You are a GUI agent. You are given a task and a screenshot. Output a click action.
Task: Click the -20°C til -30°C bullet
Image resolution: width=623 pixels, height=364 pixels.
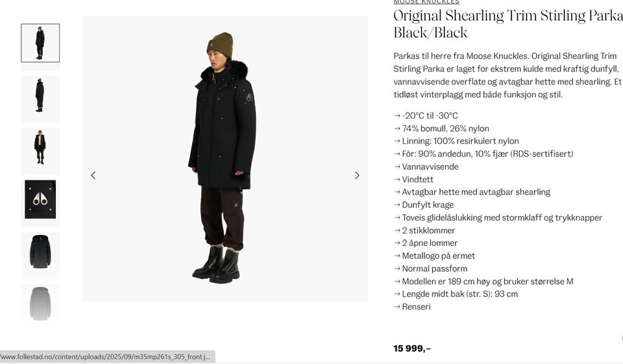pos(426,115)
